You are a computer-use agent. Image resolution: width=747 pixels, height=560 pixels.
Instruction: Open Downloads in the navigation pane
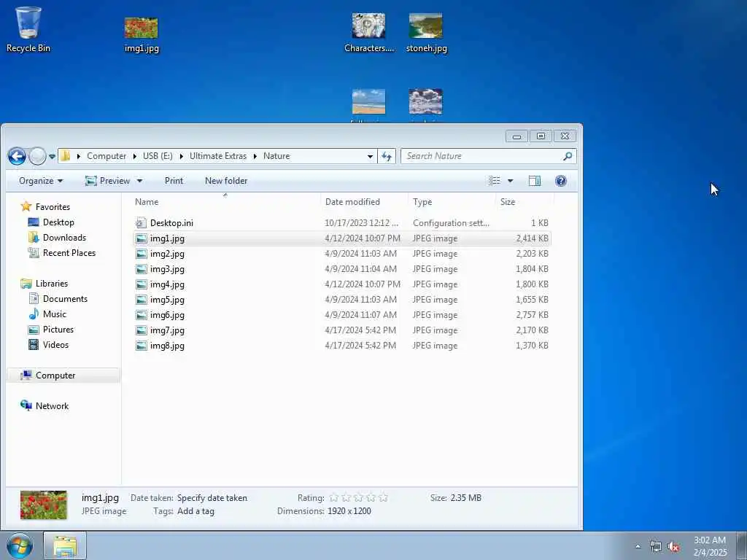click(57, 238)
